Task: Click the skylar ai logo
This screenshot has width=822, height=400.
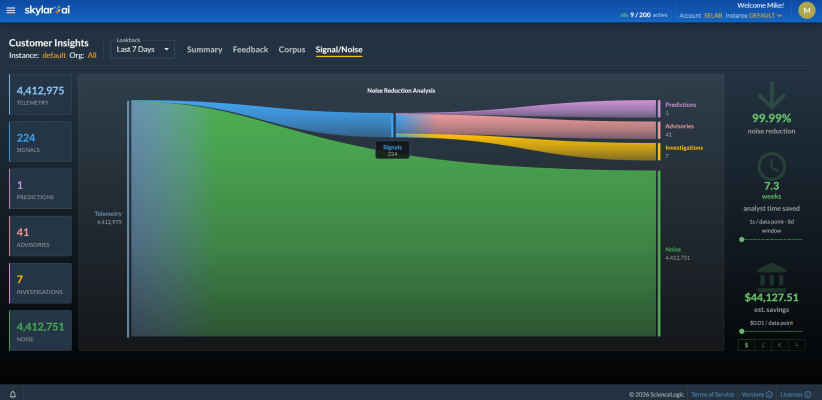Action: coord(47,10)
